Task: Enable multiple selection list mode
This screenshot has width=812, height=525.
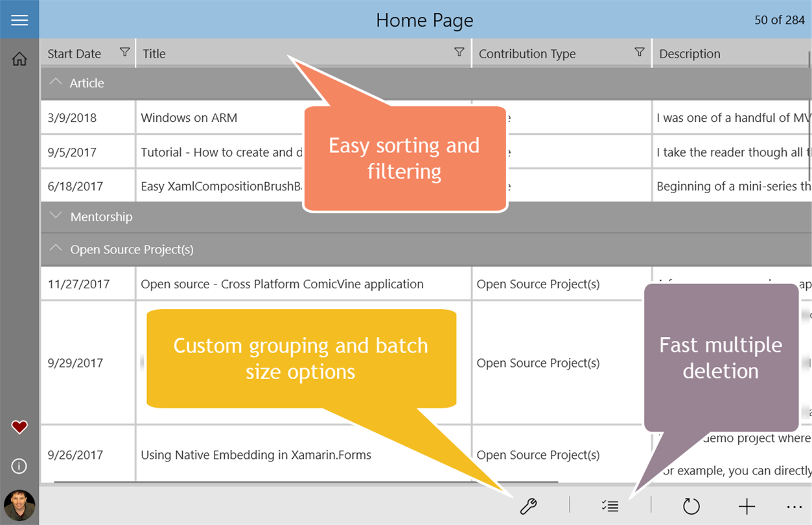Action: click(x=610, y=506)
